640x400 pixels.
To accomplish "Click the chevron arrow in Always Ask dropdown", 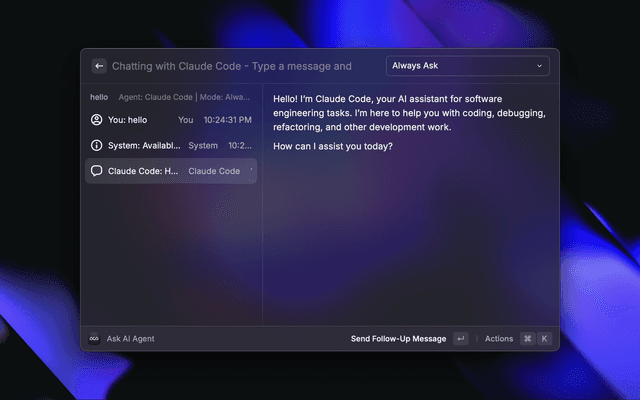I will click(x=540, y=66).
